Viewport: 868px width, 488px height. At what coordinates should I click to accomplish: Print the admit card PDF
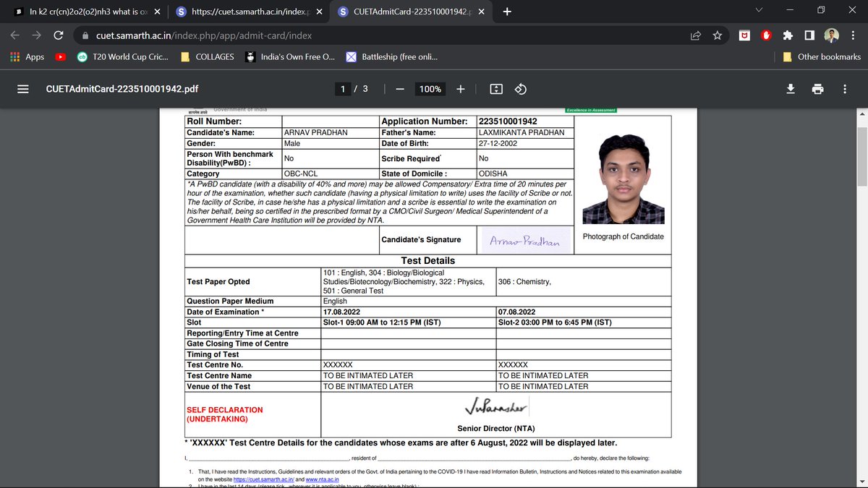[817, 89]
